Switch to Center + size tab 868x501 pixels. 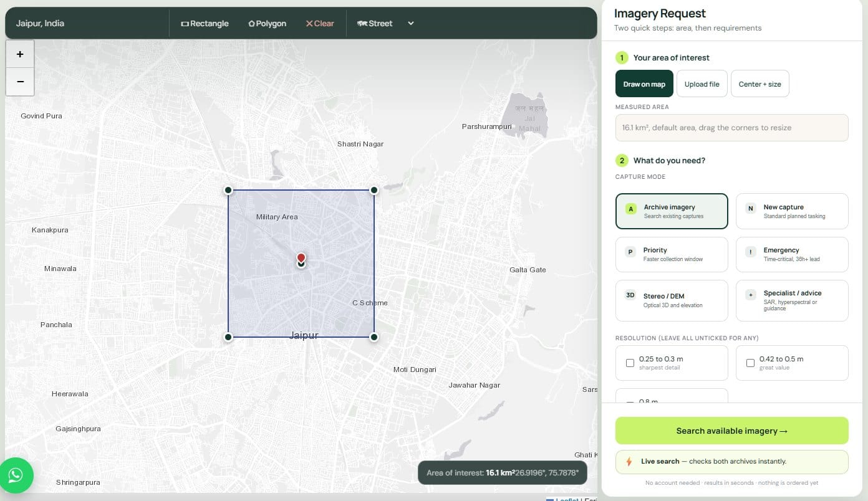coord(759,84)
